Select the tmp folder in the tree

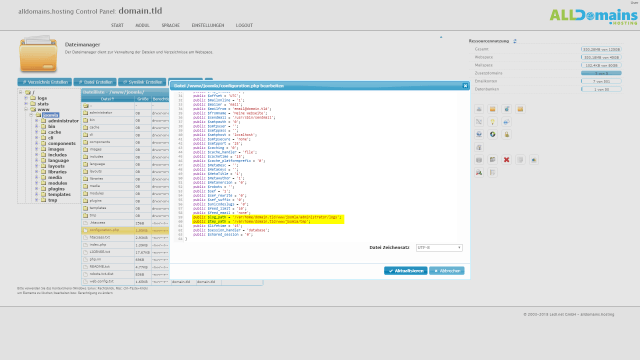[53, 200]
